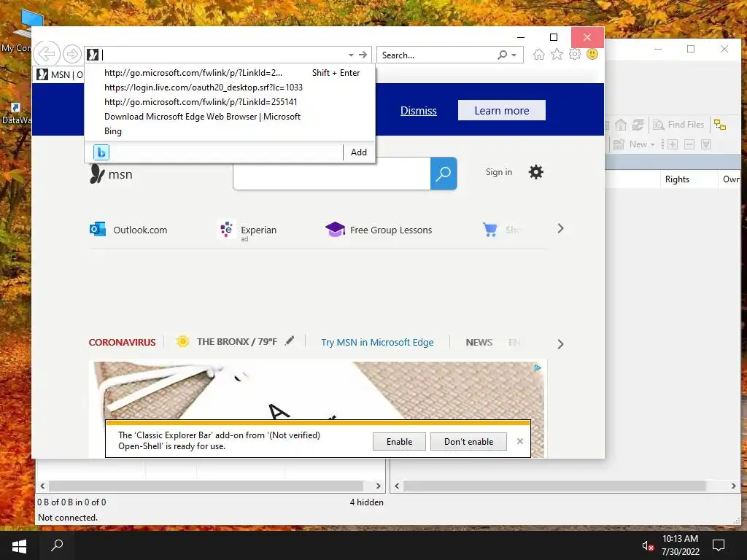Click the Search box in IE toolbar
747x560 pixels.
click(x=436, y=55)
